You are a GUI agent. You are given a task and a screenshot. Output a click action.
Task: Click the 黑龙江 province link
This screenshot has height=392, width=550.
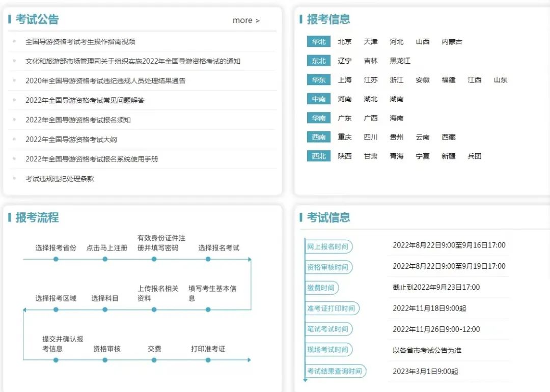click(x=400, y=61)
